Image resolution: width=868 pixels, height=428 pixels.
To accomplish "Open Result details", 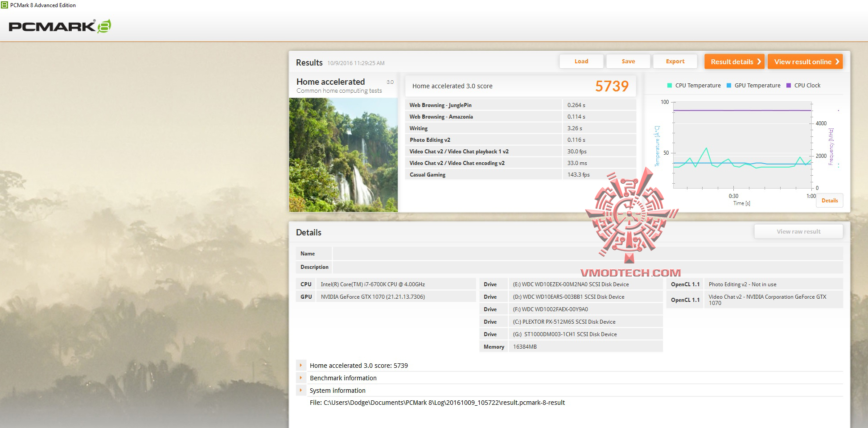I will [x=735, y=62].
